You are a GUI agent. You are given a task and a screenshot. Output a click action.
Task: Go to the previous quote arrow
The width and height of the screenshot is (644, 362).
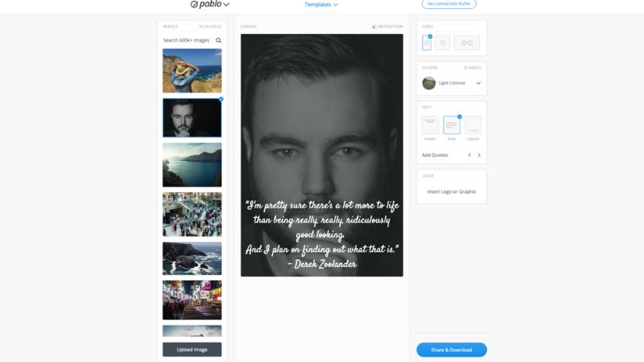pos(469,155)
